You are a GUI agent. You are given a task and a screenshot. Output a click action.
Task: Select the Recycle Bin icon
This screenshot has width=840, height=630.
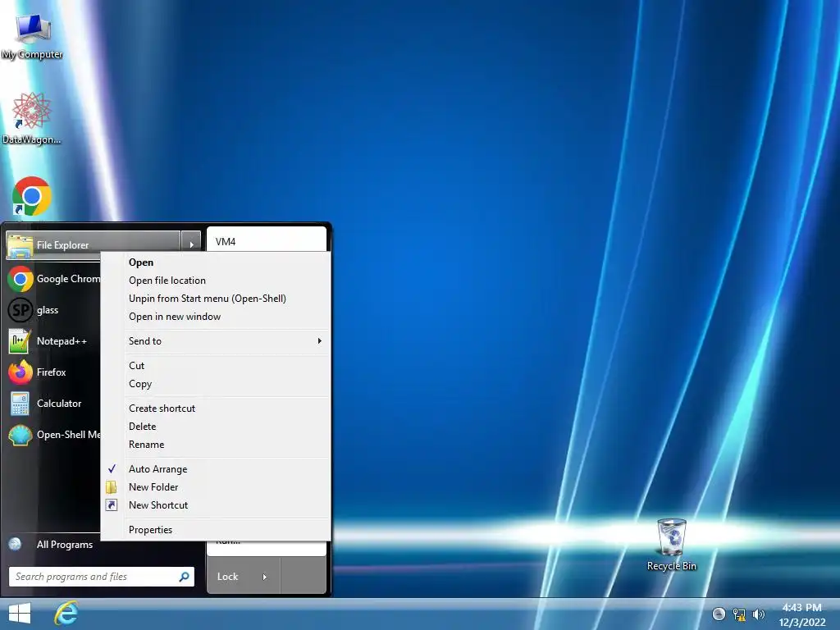pos(671,545)
